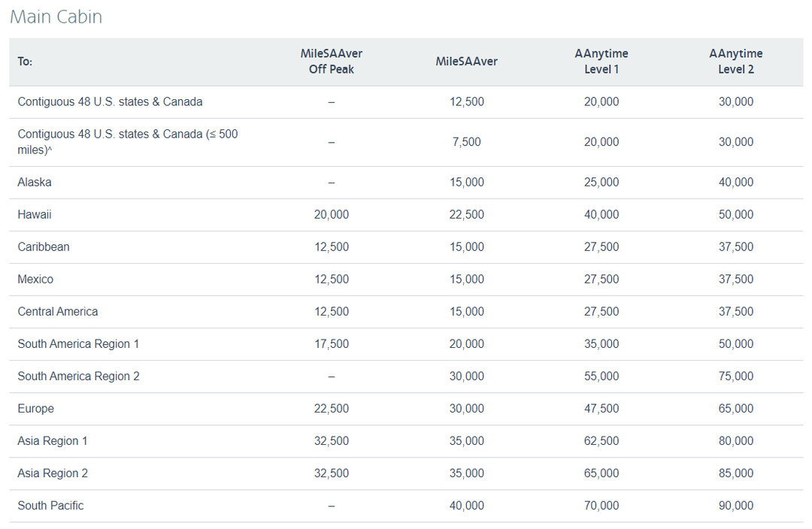Click the AAnytime Level 1 column header
The image size is (812, 529).
coord(601,61)
